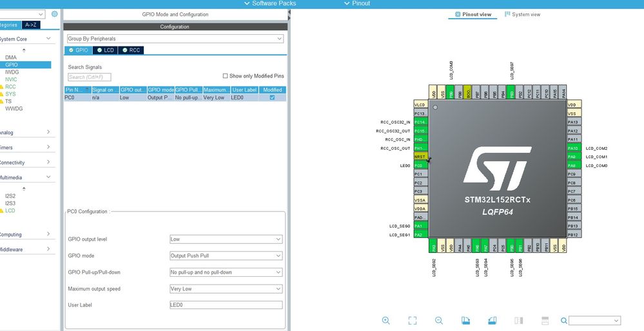Screen dimensions: 644x331
Task: Click the warning icon beside RCC
Action: coord(2,86)
